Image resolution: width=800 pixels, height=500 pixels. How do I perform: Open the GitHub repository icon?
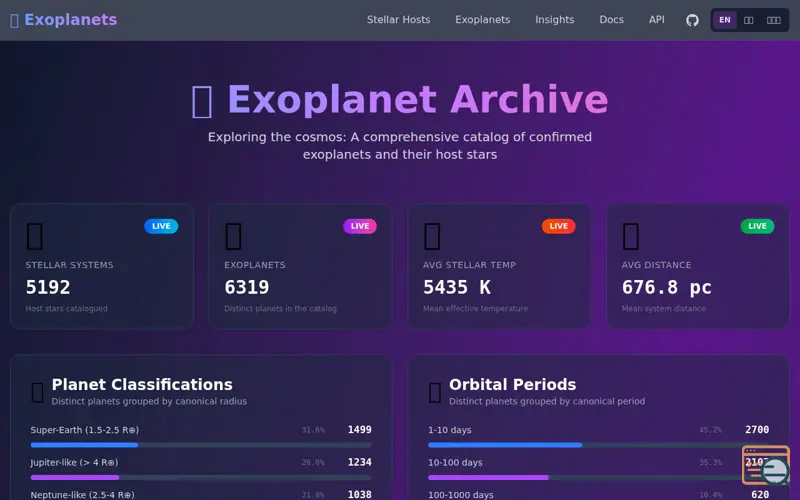[x=692, y=20]
